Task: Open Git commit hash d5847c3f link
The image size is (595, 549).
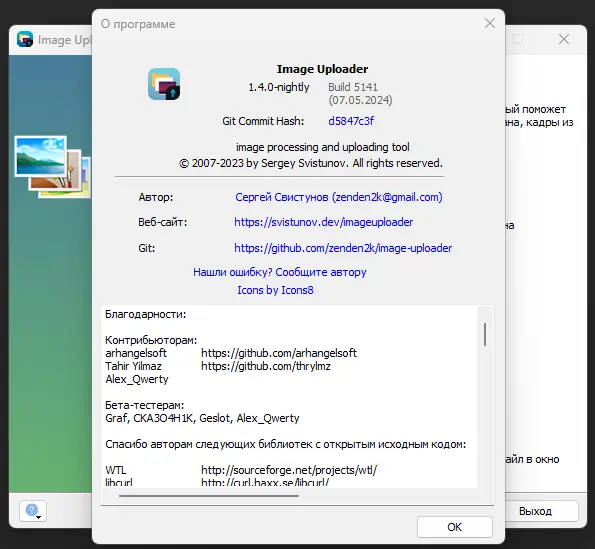Action: click(x=351, y=121)
